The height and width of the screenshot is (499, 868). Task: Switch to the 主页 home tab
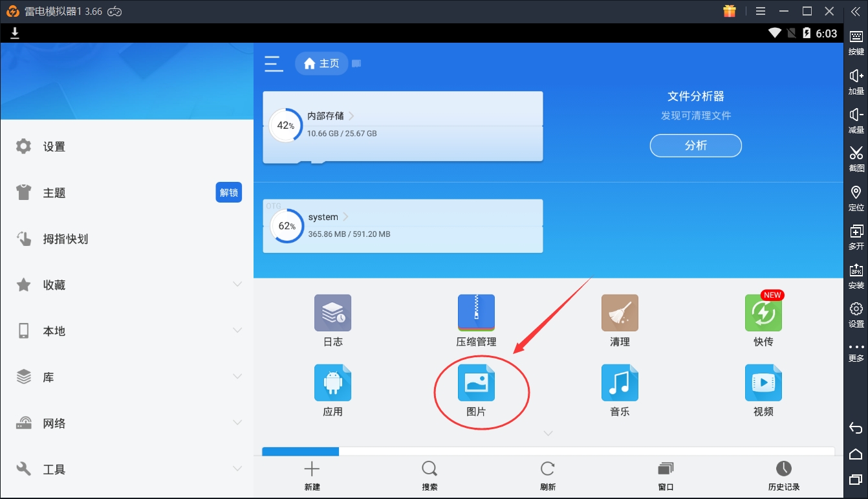(x=321, y=63)
